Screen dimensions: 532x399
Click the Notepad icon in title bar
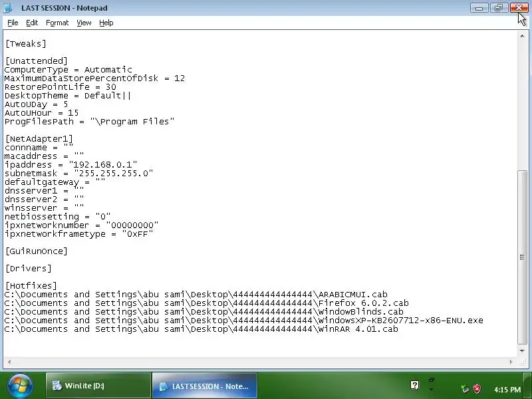tap(8, 8)
